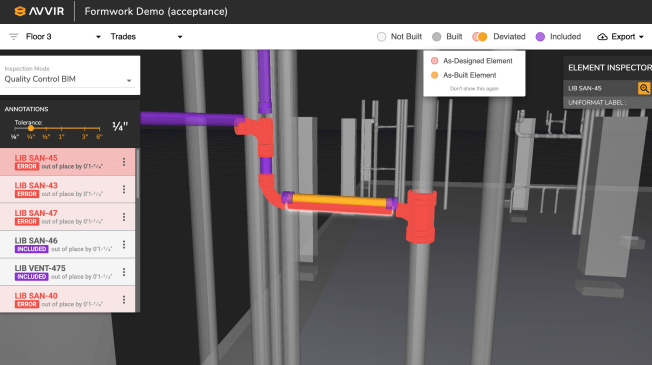Toggle the Included legend filter

(x=558, y=37)
